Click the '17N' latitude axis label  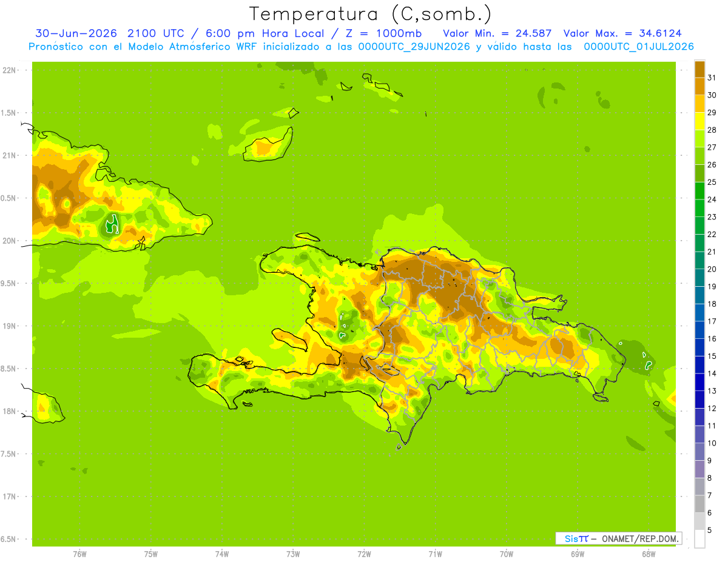(8, 497)
